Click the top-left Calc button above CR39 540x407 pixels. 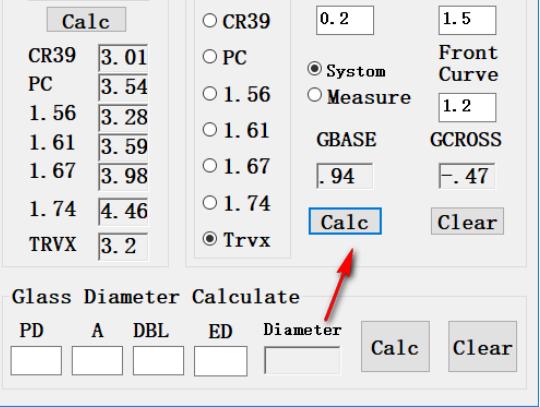(86, 20)
